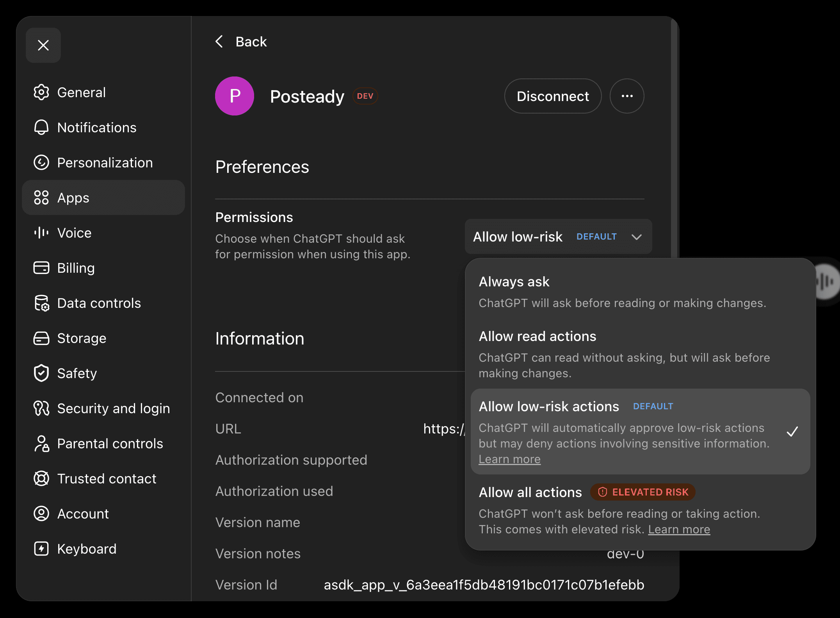The width and height of the screenshot is (840, 618).
Task: Click the Account profile icon
Action: tap(41, 514)
